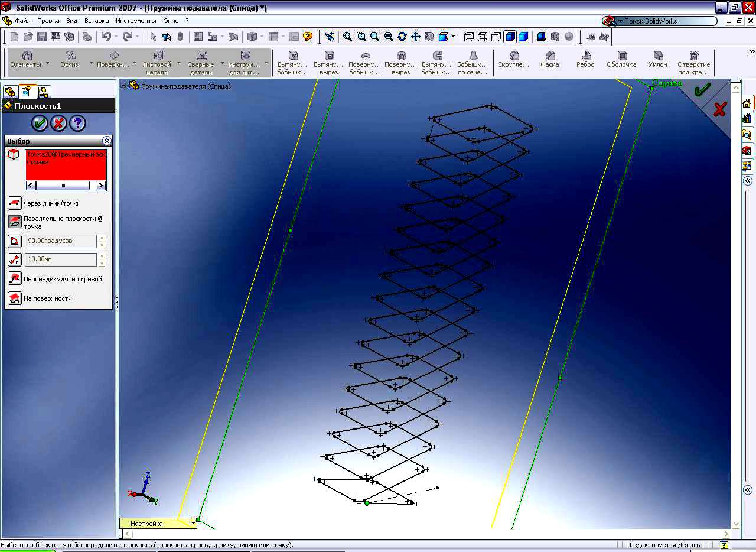Image resolution: width=756 pixels, height=552 pixels.
Task: Click the Pan view icon
Action: pos(415,37)
